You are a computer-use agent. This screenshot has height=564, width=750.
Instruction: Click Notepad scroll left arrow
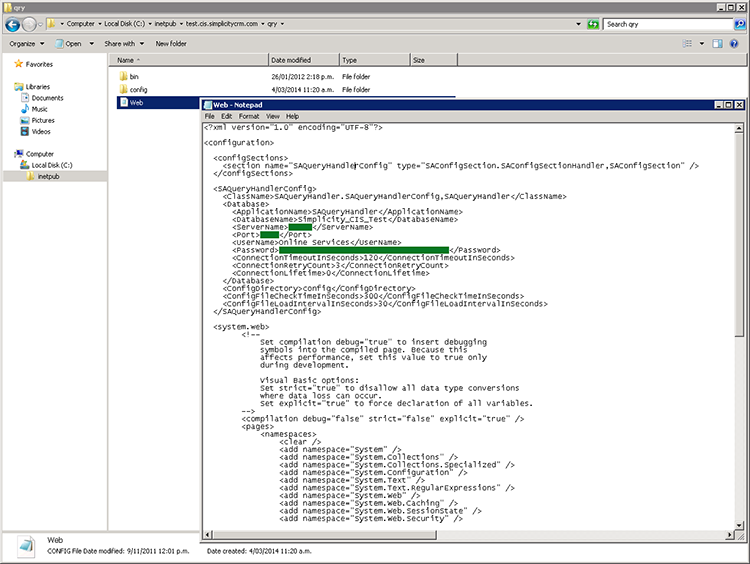point(208,535)
